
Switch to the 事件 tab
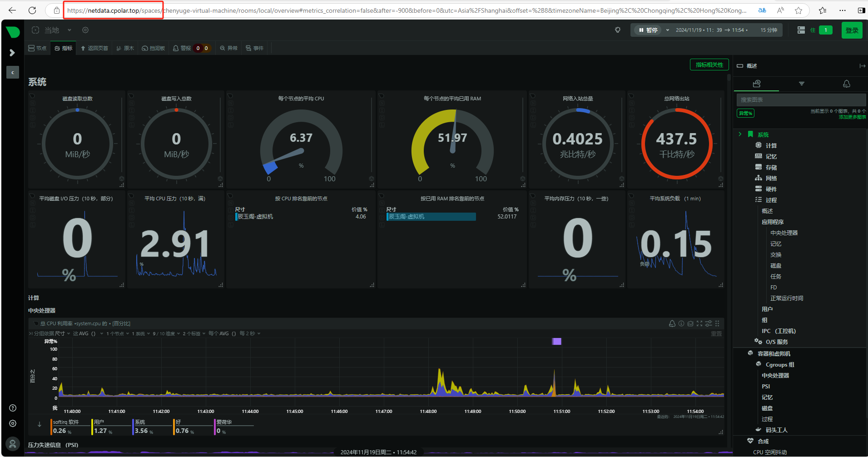(254, 48)
